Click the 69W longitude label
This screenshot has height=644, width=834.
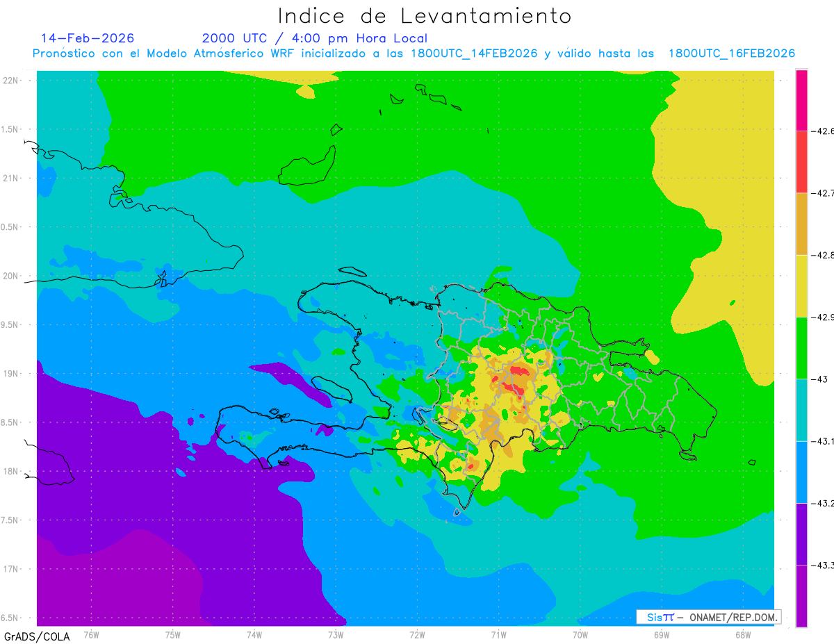click(x=662, y=634)
